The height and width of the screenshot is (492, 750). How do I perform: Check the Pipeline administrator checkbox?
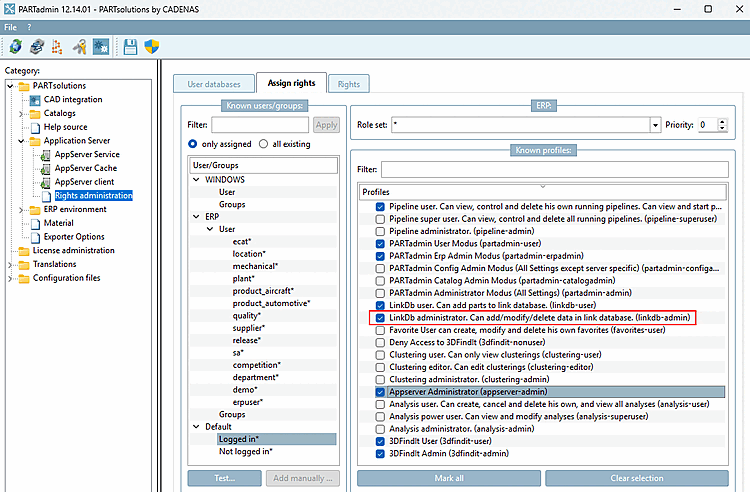pyautogui.click(x=380, y=232)
